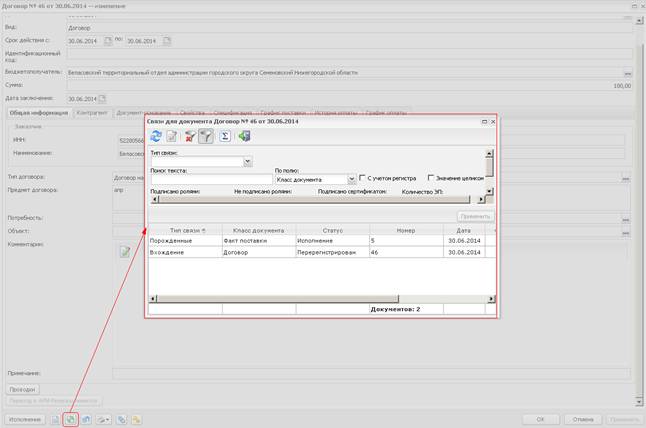Screen dimensions: 646x428
Task: Click the refresh icon in links dialog
Action: [156, 136]
